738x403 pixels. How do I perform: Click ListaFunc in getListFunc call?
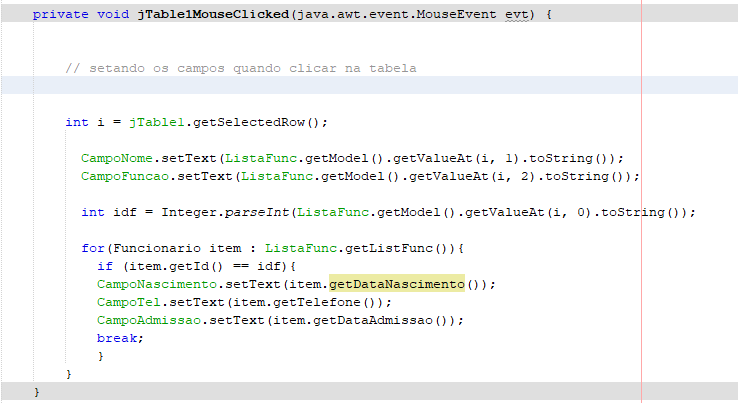coord(301,248)
